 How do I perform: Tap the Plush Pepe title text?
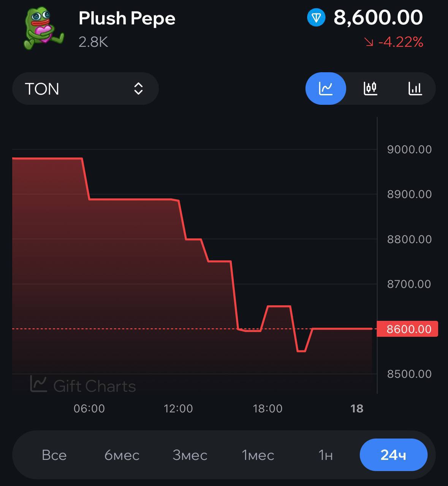[x=127, y=18]
